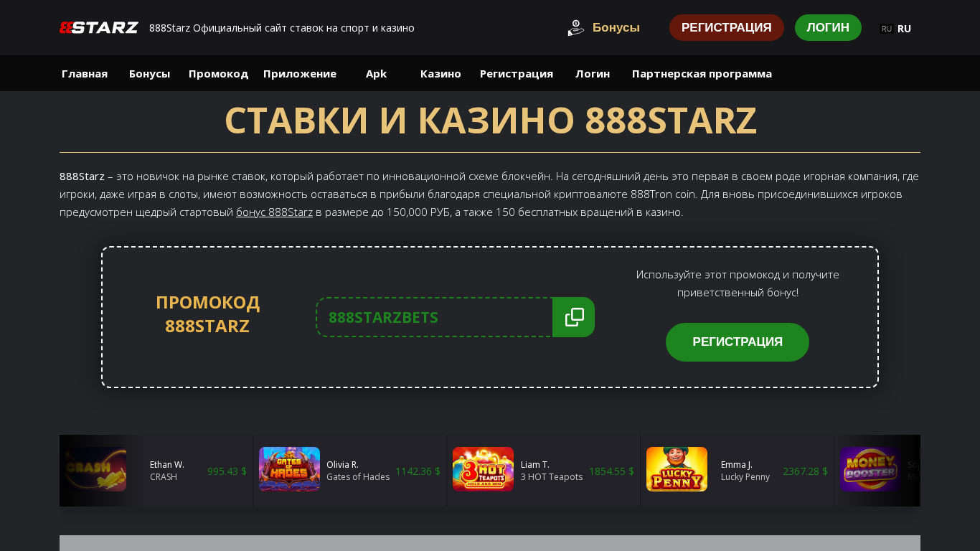Copy promo code with the copy icon
The width and height of the screenshot is (980, 551).
coord(574,317)
